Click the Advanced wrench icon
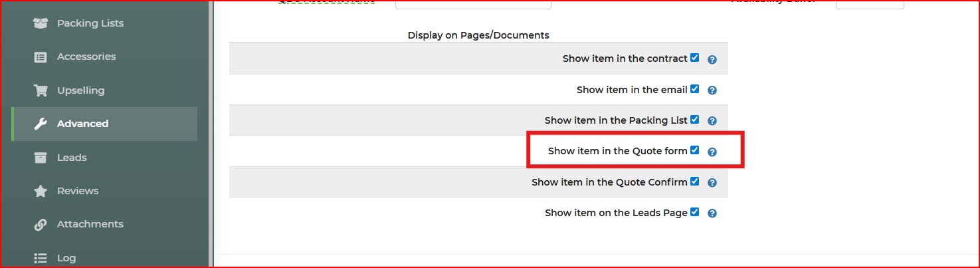The image size is (980, 268). 41,124
